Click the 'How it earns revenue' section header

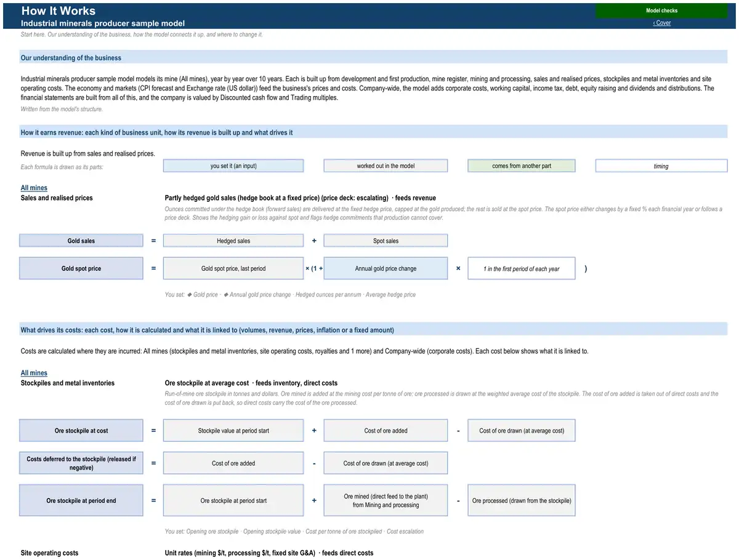(x=373, y=132)
